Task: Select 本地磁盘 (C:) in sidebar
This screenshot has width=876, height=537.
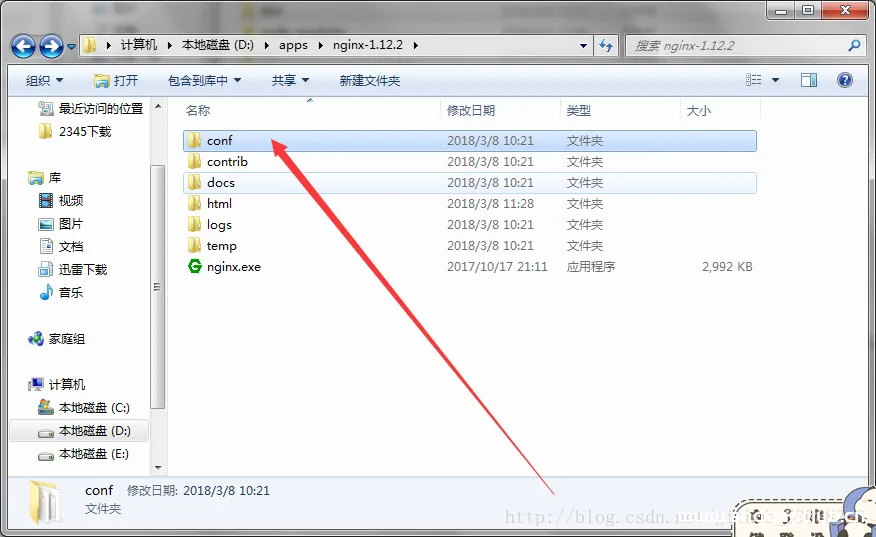Action: [84, 407]
